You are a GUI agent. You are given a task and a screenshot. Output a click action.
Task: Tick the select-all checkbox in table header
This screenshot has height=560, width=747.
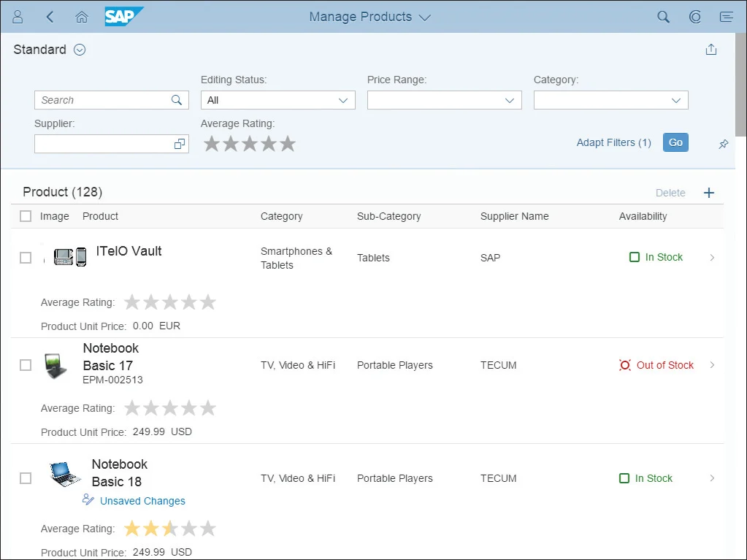pyautogui.click(x=26, y=216)
